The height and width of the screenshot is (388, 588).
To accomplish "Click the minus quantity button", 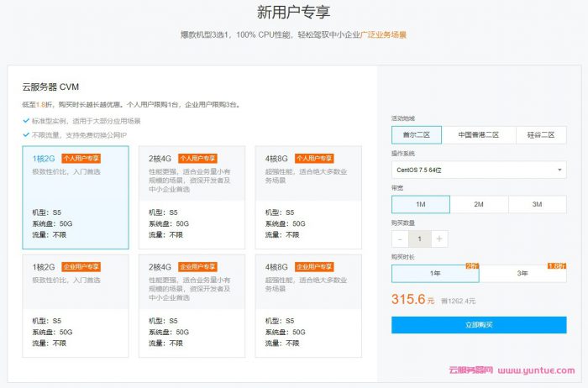I will point(399,239).
